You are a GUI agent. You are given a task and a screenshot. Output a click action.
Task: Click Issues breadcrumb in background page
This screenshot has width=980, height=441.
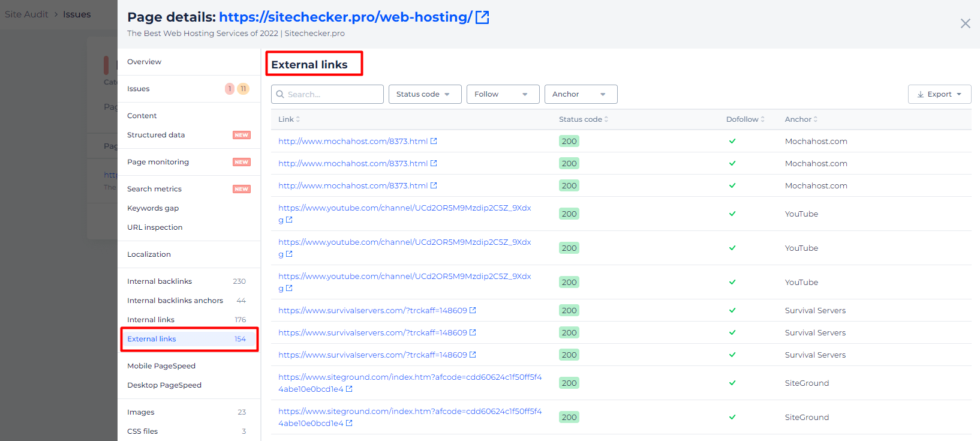77,14
